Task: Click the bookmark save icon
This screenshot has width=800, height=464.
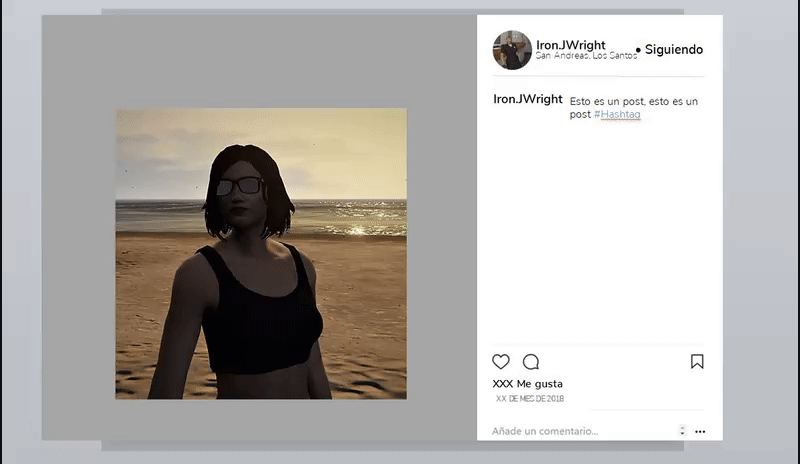Action: (697, 361)
